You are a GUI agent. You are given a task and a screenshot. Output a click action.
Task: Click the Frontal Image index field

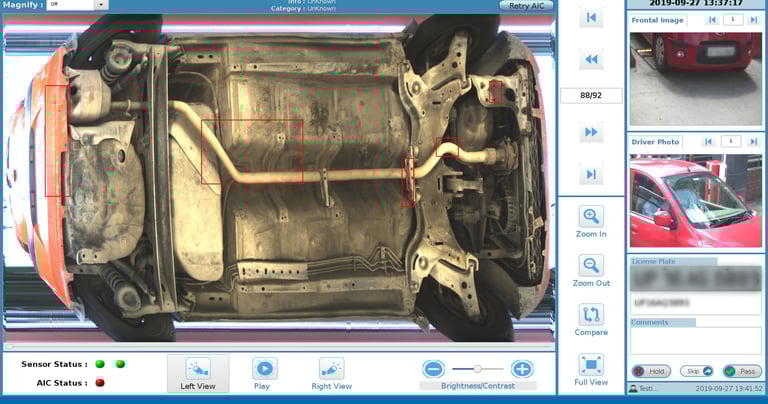(x=733, y=20)
